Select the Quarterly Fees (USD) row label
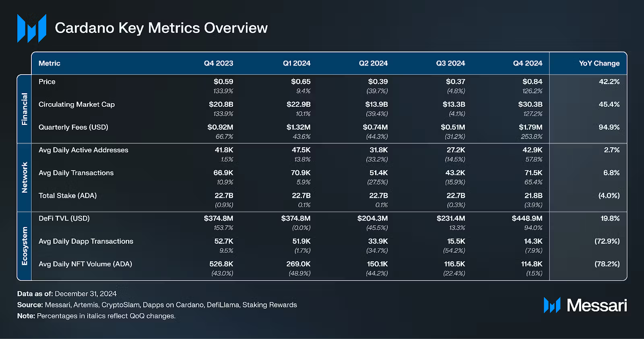This screenshot has width=644, height=339. coord(73,127)
